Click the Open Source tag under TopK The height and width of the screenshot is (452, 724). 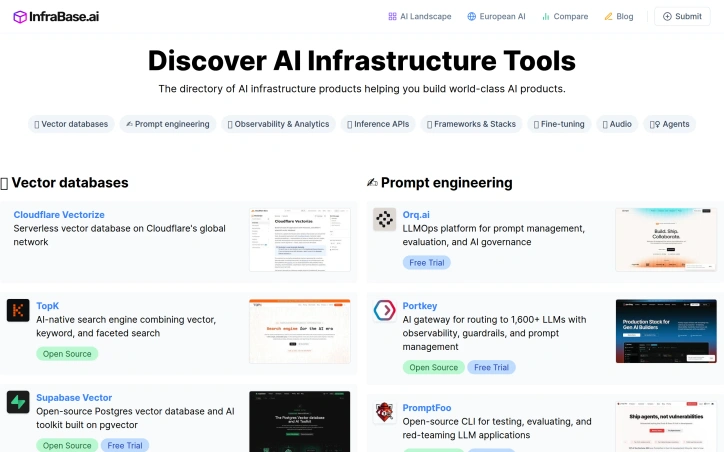point(67,354)
